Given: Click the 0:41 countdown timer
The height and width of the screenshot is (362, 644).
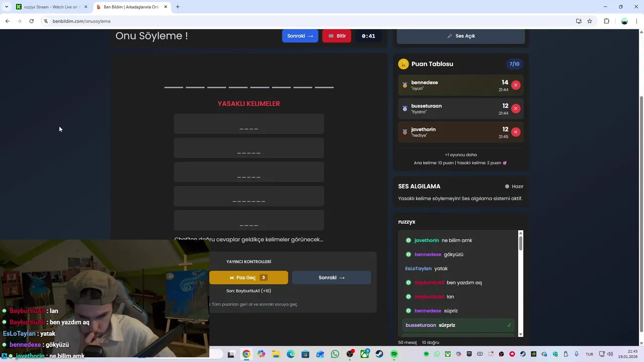Looking at the screenshot, I should click(x=368, y=36).
